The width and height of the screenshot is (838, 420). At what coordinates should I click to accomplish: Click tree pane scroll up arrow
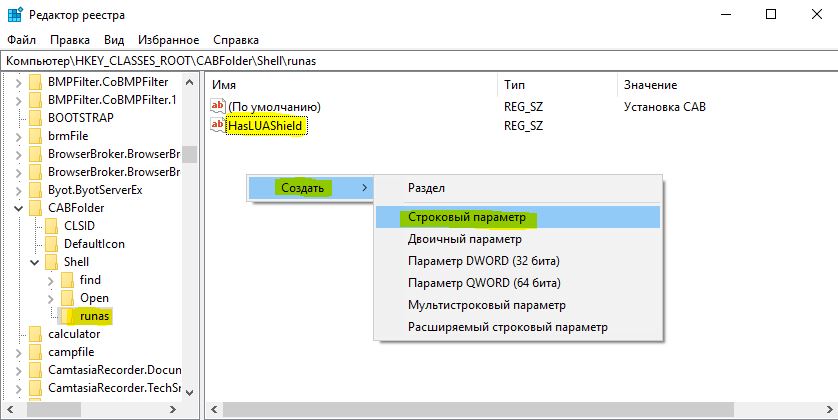[190, 82]
